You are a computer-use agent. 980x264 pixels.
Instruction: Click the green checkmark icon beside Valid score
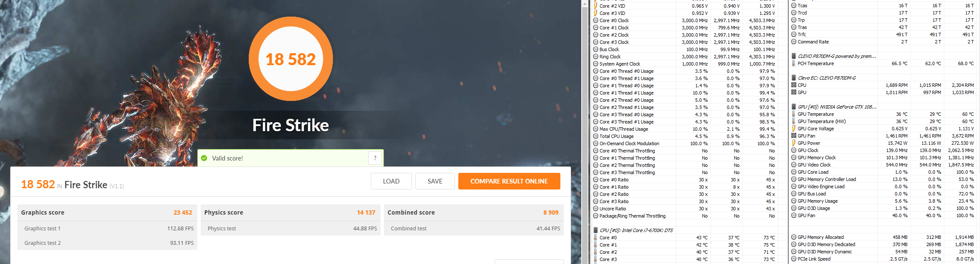pyautogui.click(x=204, y=158)
